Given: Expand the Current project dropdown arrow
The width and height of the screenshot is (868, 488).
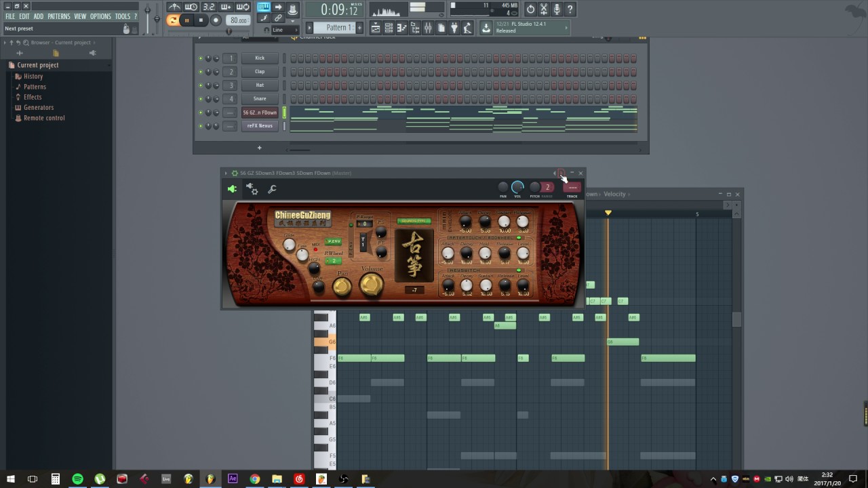Looking at the screenshot, I should (x=109, y=65).
